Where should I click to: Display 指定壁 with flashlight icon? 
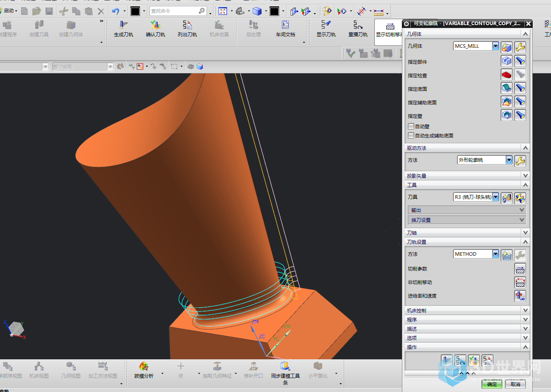point(520,115)
